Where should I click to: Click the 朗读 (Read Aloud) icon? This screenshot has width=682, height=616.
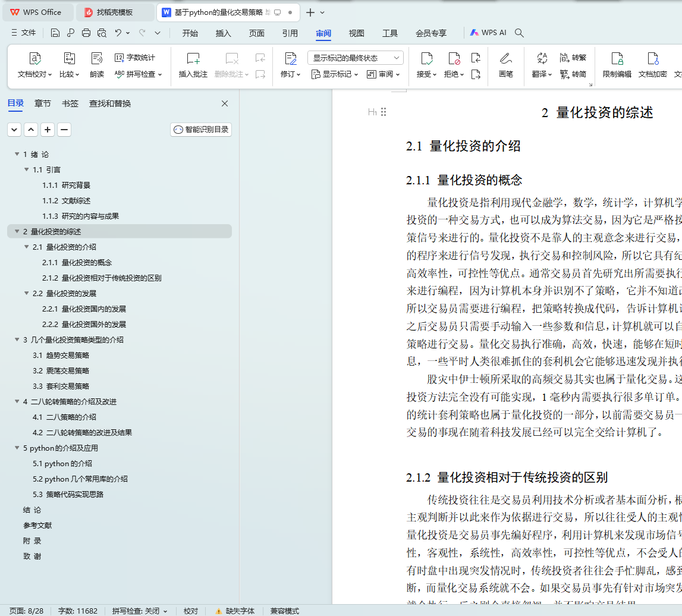(x=97, y=59)
